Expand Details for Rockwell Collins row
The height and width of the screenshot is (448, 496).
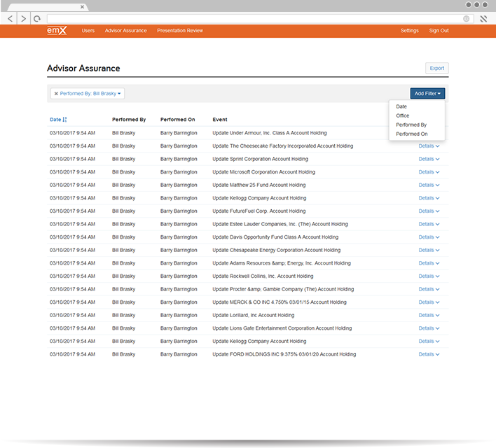tap(429, 276)
